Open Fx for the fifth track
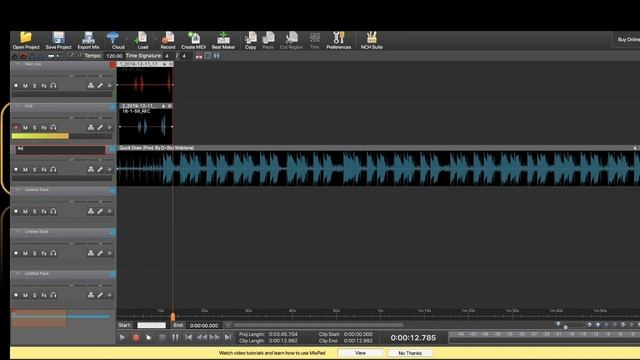 click(44, 253)
